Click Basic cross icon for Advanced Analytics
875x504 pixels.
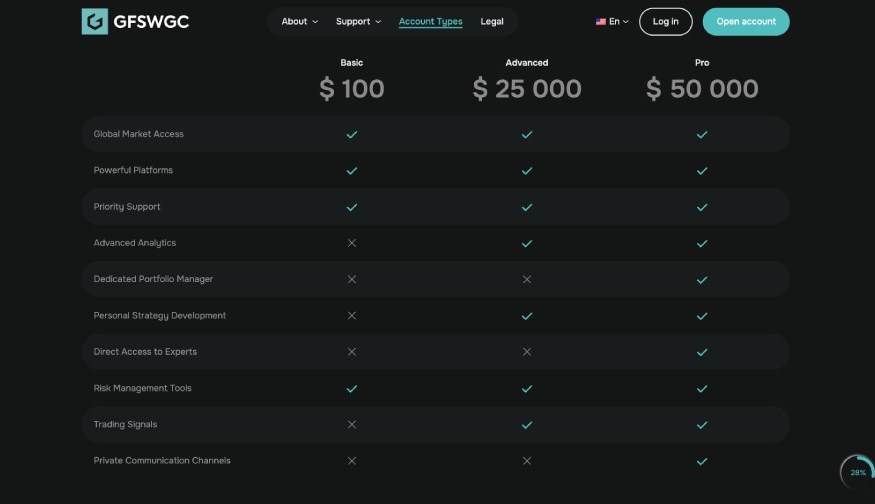[x=352, y=243]
